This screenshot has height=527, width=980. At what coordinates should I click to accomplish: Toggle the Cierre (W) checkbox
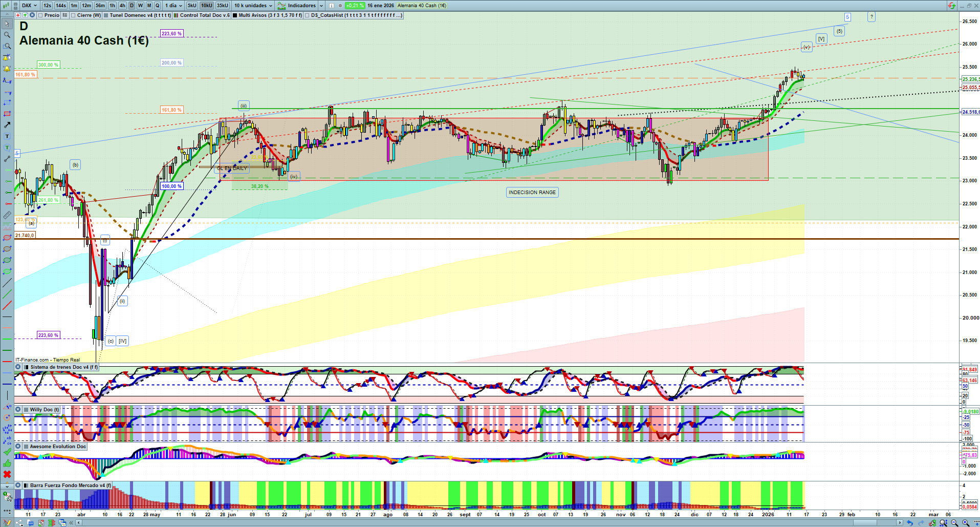[73, 15]
